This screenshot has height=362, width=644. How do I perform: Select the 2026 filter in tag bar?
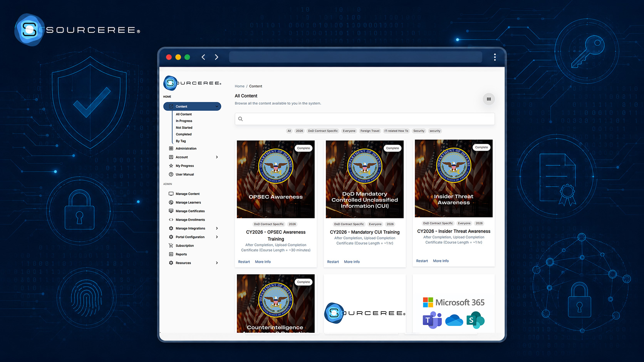[x=300, y=131]
